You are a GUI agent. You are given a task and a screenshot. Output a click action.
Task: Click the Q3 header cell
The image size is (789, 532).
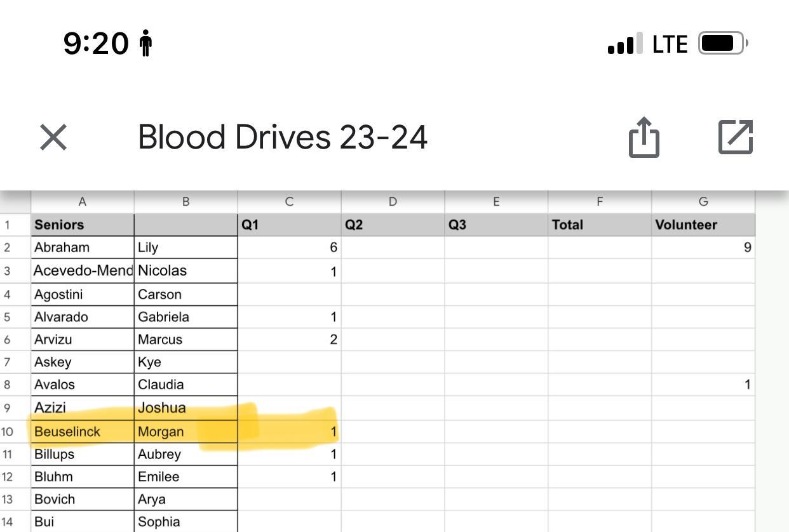point(496,225)
